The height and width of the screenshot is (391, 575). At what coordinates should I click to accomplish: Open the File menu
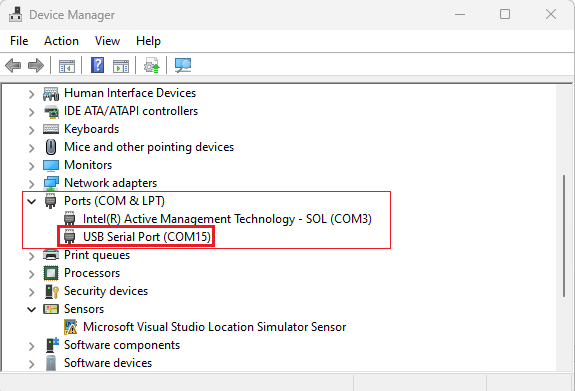pyautogui.click(x=19, y=41)
